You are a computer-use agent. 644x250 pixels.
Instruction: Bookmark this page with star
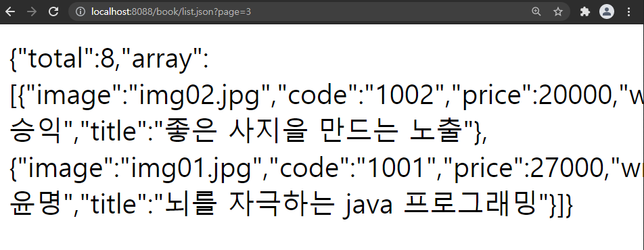click(557, 11)
